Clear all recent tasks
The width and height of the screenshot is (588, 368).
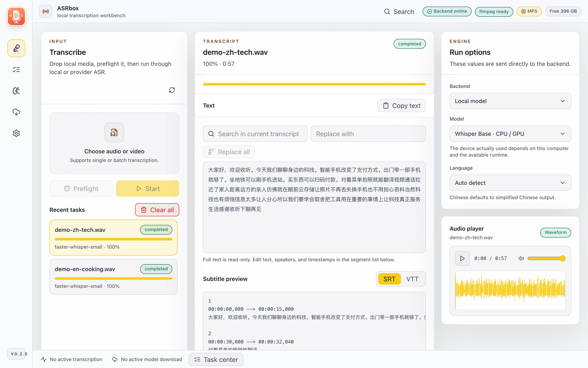pyautogui.click(x=157, y=210)
